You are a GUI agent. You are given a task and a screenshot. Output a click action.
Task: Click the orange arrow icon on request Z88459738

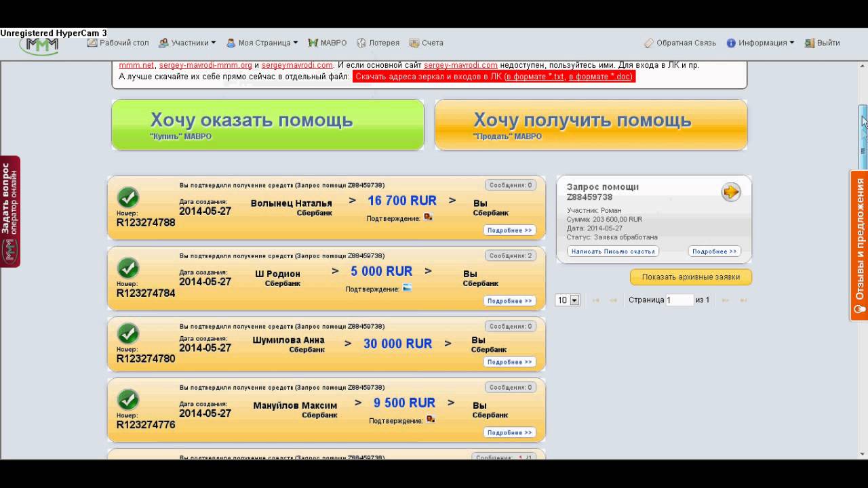[730, 192]
